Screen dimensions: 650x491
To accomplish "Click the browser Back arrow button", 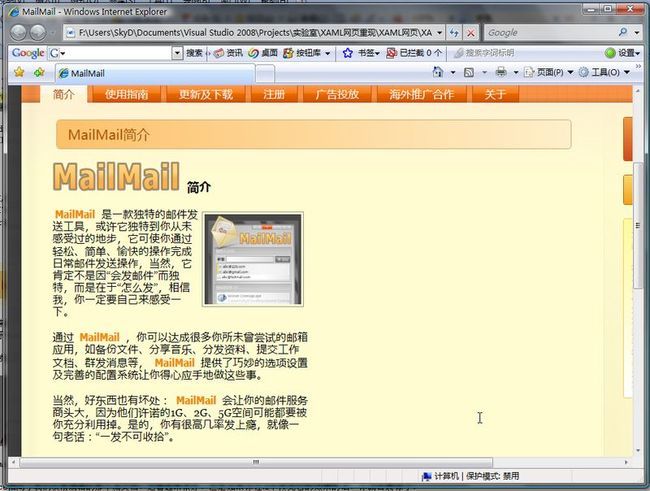I will 18,32.
